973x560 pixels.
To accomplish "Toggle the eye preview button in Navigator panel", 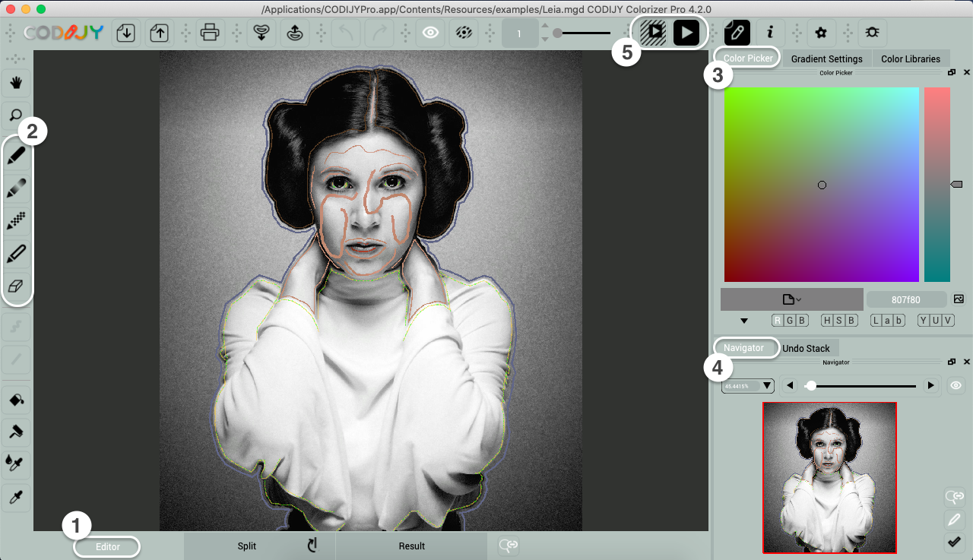I will click(956, 386).
